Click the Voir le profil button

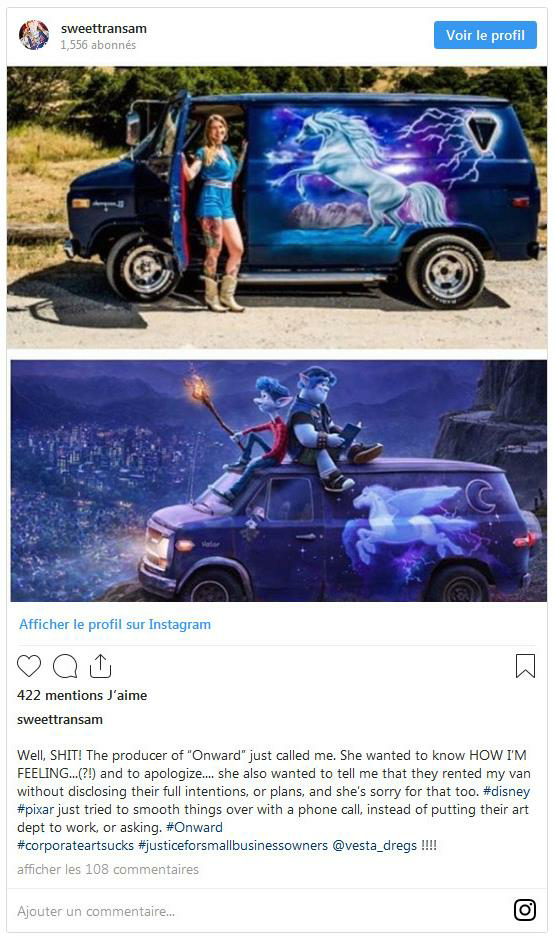(485, 35)
